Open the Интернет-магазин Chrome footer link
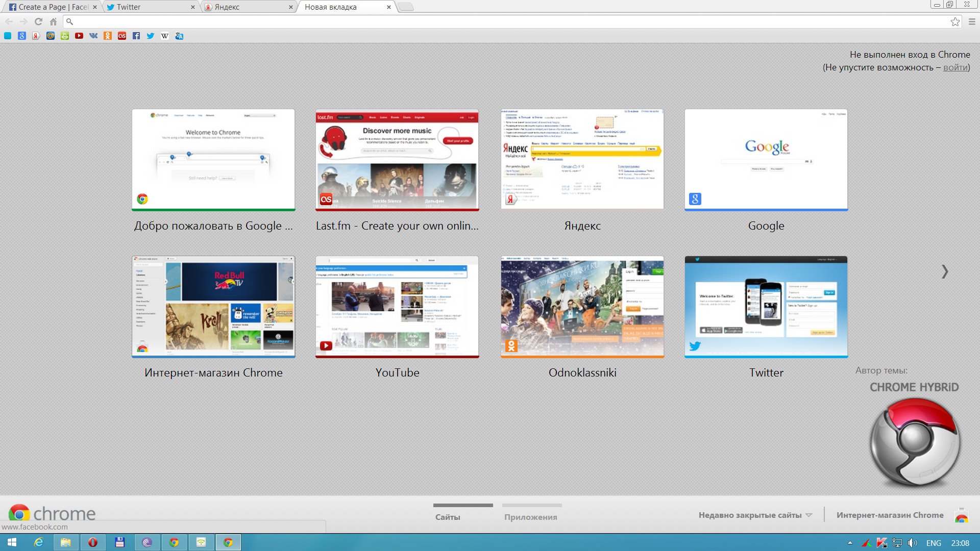 (x=890, y=515)
